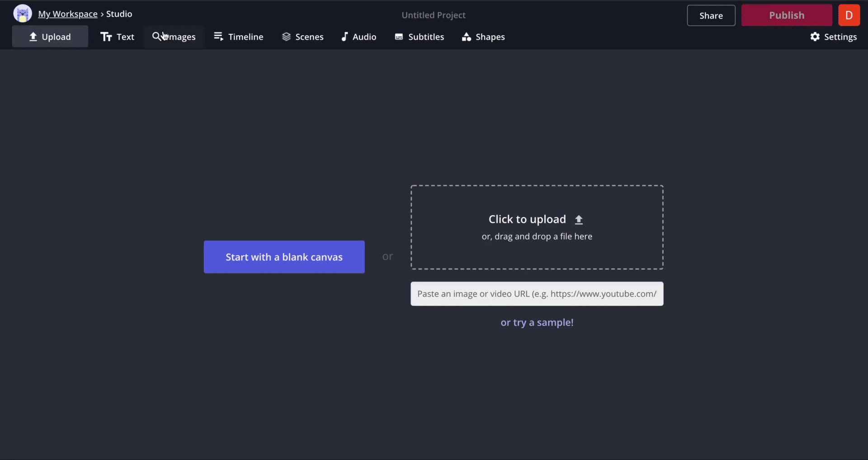Click the Audio music note icon
The height and width of the screenshot is (460, 868).
click(344, 37)
